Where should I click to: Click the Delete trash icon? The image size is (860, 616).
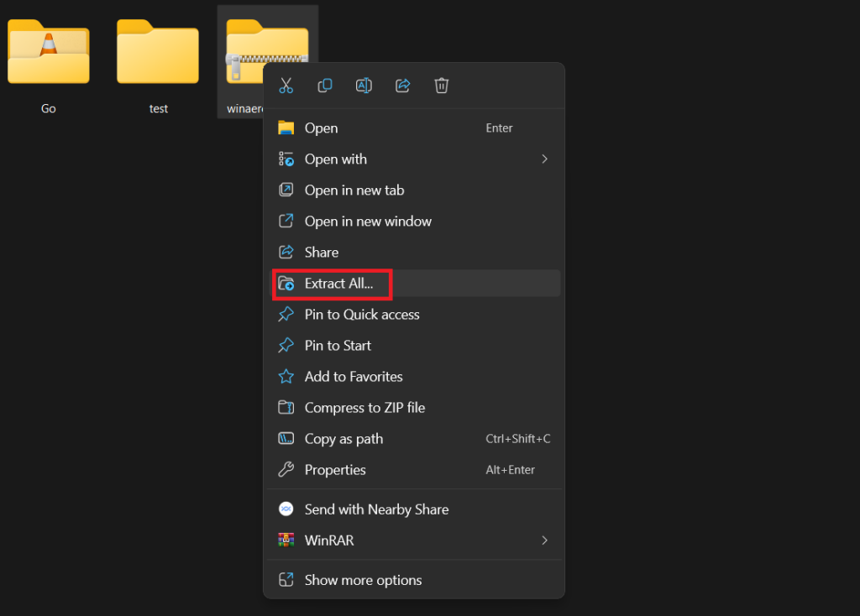coord(442,86)
